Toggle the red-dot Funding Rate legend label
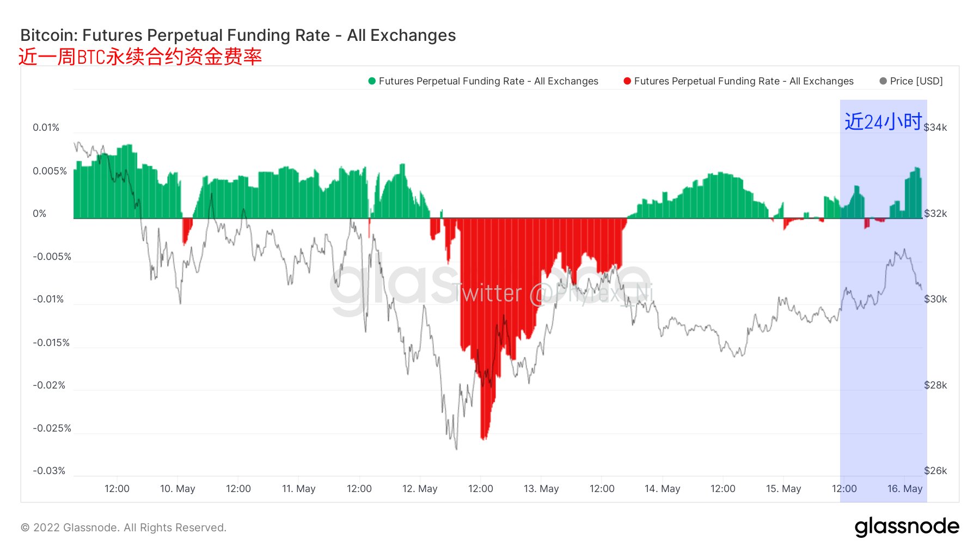The width and height of the screenshot is (980, 552). click(x=744, y=81)
